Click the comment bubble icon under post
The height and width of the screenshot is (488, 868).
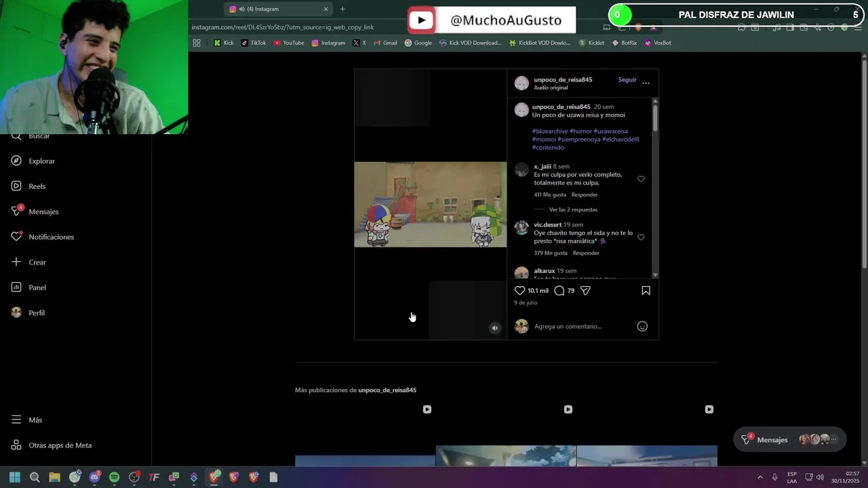pyautogui.click(x=559, y=291)
